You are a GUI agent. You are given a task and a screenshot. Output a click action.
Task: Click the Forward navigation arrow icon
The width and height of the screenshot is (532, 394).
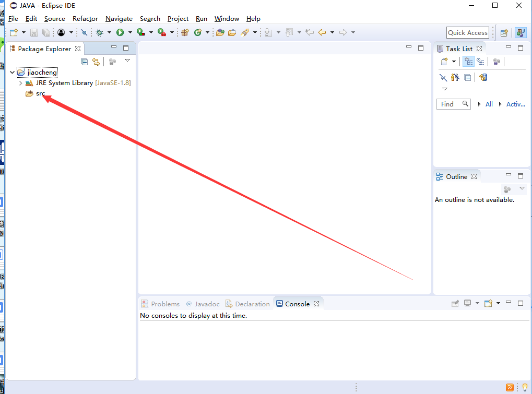point(343,32)
